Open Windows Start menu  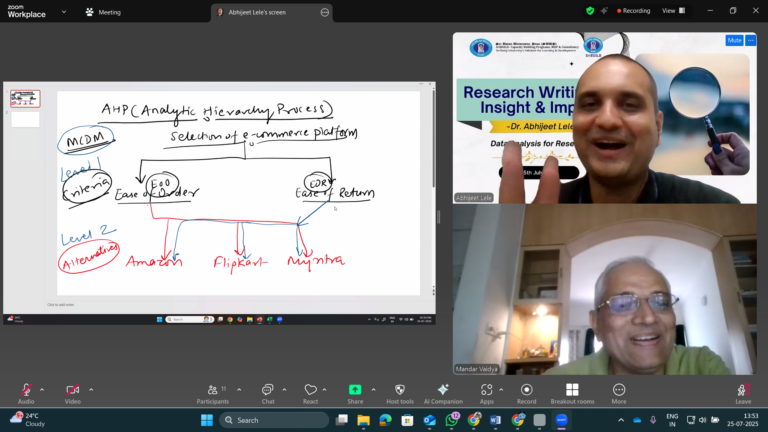coord(207,420)
